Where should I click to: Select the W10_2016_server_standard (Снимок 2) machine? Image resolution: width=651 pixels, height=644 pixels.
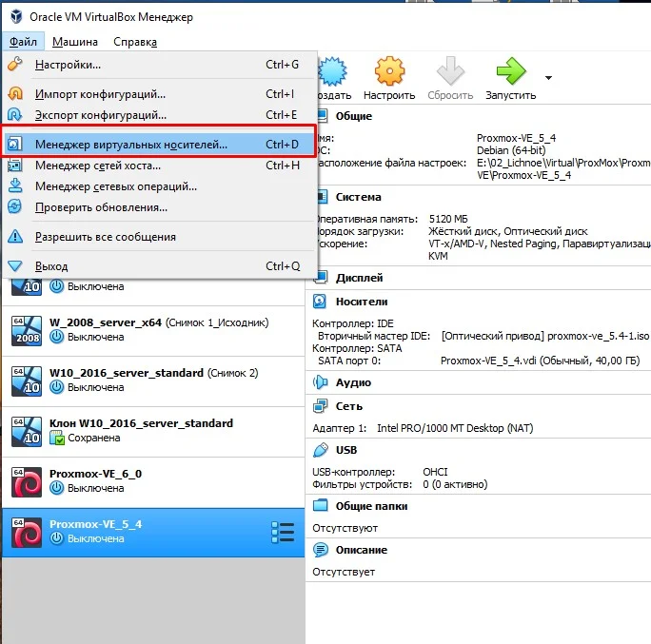tap(153, 381)
